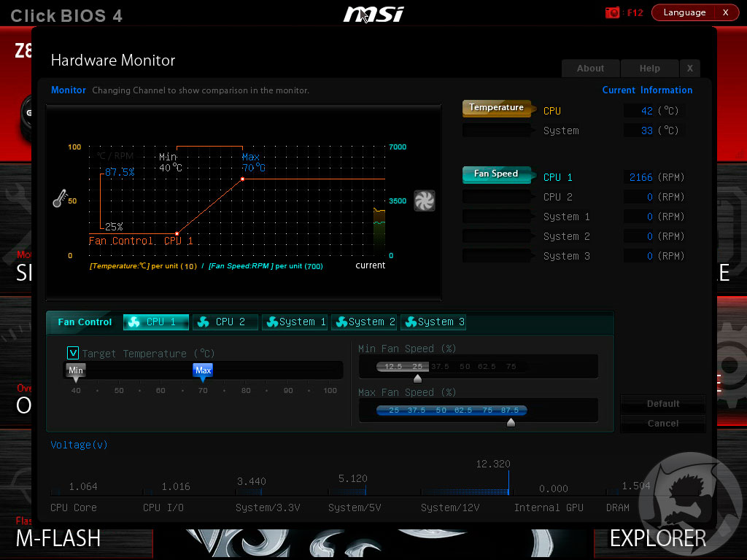The image size is (747, 560).
Task: Open M-FLASH in the background menu
Action: (58, 539)
